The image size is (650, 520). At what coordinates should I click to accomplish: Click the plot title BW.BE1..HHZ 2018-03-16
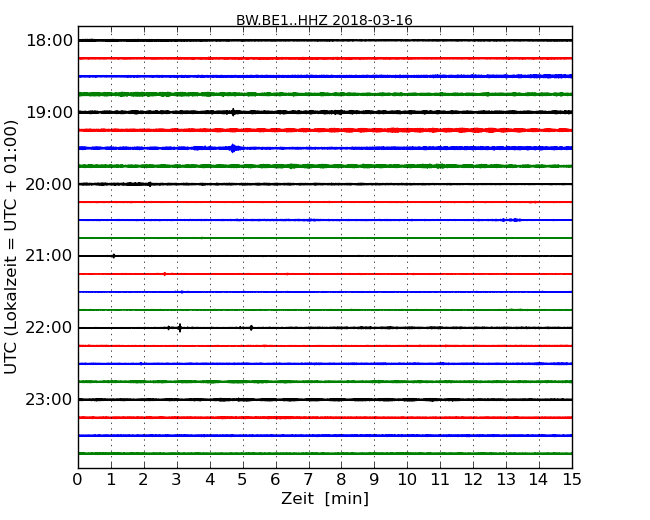pyautogui.click(x=324, y=20)
